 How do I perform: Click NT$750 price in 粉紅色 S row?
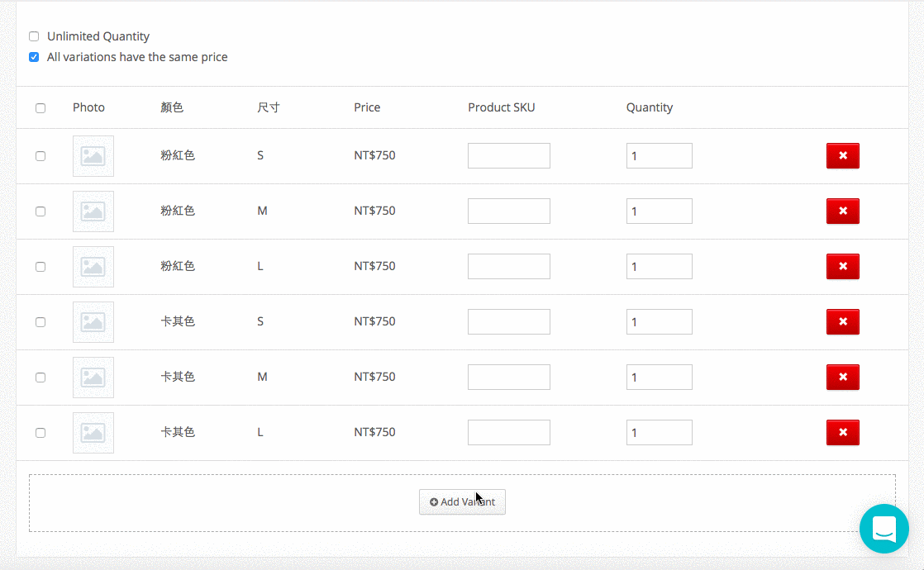(374, 155)
